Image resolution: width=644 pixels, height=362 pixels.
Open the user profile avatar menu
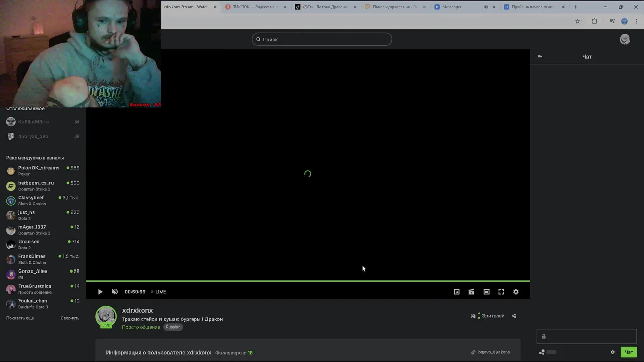pyautogui.click(x=625, y=39)
